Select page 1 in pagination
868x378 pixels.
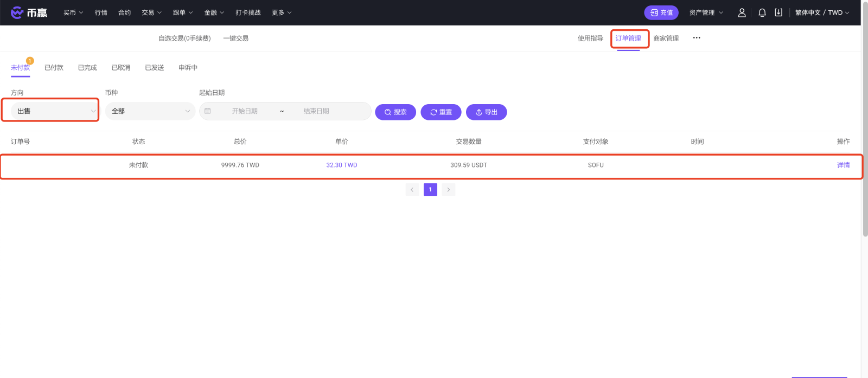(x=430, y=189)
